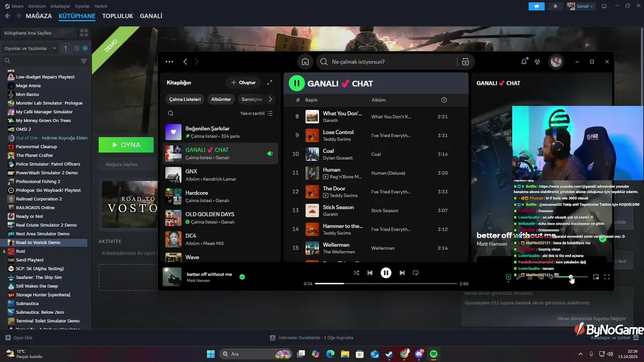Open the OLD GOLDEN DAYS playlist
Viewport: 644px width, 362px height.
[x=220, y=218]
